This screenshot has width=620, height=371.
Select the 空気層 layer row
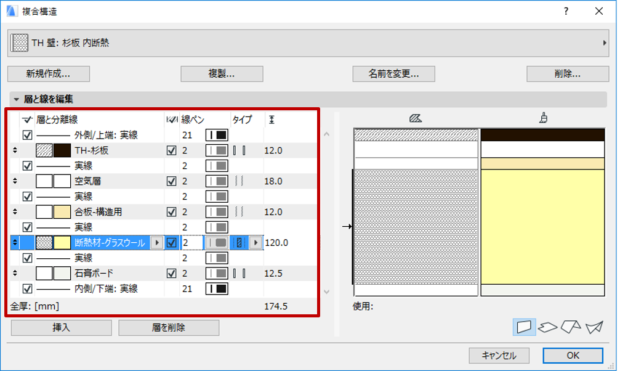tap(163, 181)
